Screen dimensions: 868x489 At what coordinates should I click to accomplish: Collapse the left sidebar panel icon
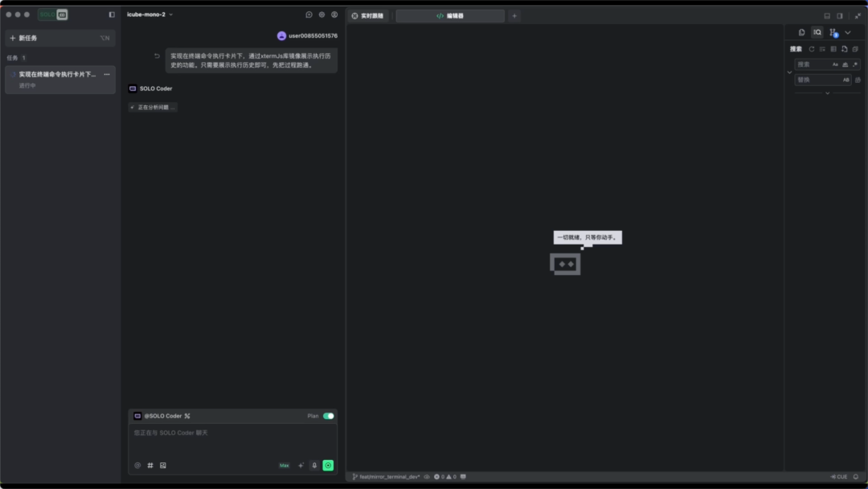pos(112,15)
